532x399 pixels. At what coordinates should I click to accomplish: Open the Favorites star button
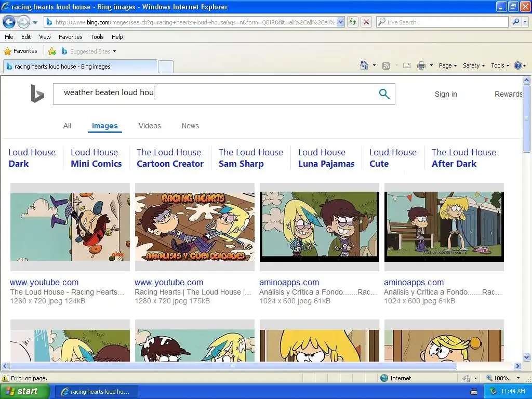pyautogui.click(x=20, y=51)
